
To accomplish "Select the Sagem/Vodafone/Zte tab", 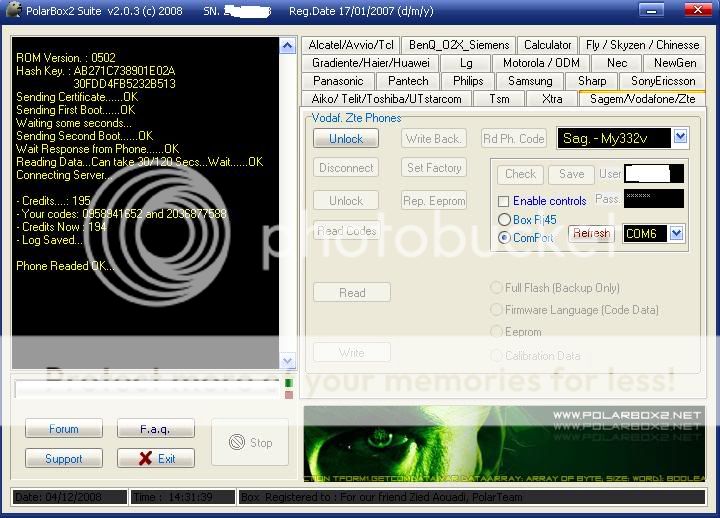I will pyautogui.click(x=642, y=99).
